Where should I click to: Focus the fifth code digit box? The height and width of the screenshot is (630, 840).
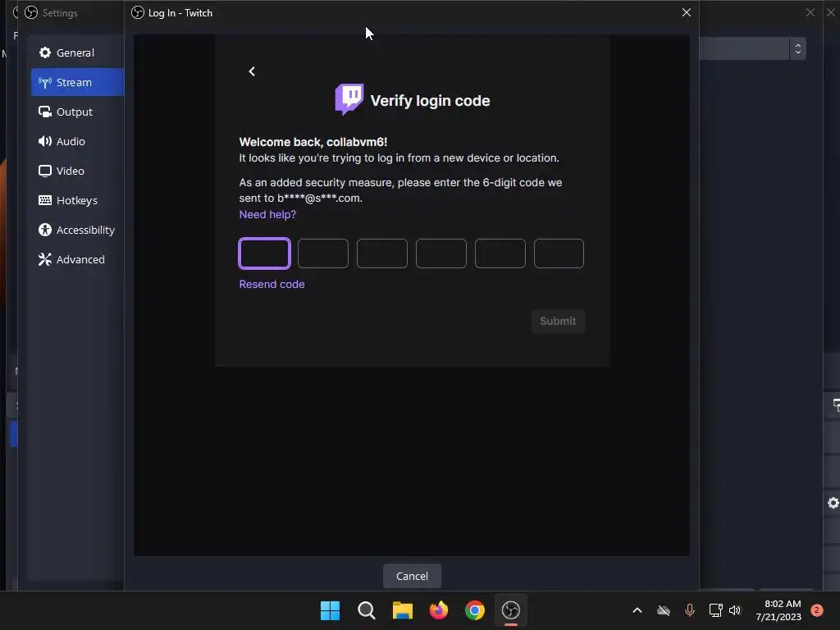click(500, 253)
